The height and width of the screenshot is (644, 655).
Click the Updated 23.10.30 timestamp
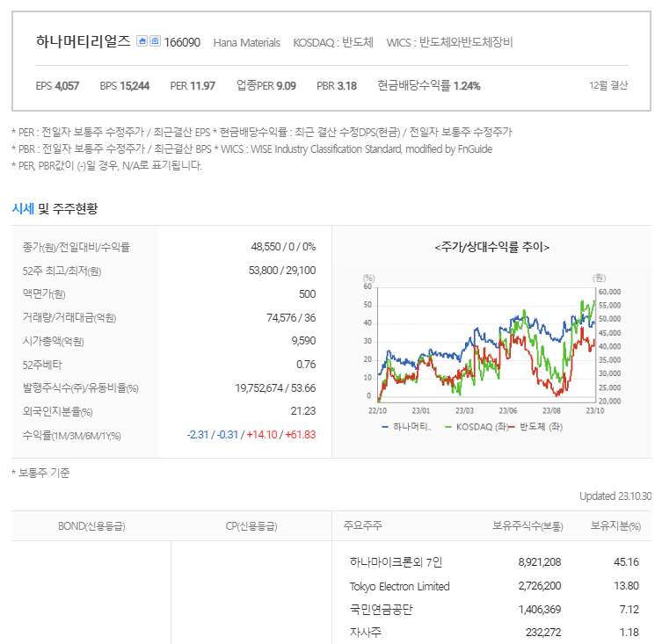coord(615,496)
